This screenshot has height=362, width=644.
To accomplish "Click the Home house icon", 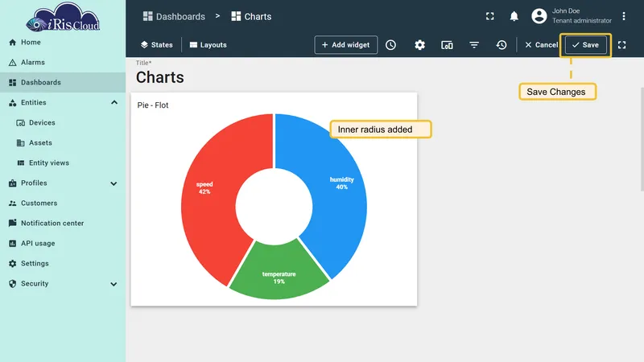I will [12, 43].
